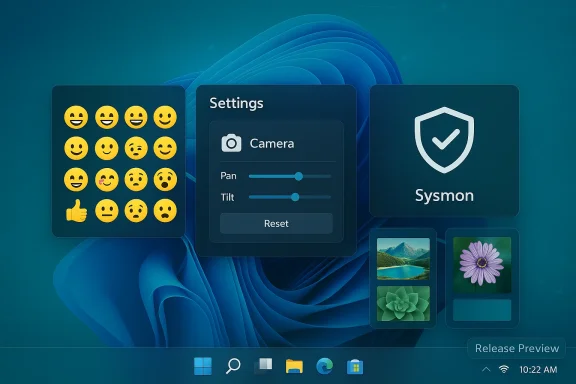Open the mountain lake photo thumbnail
Image resolution: width=576 pixels, height=384 pixels.
tap(403, 259)
